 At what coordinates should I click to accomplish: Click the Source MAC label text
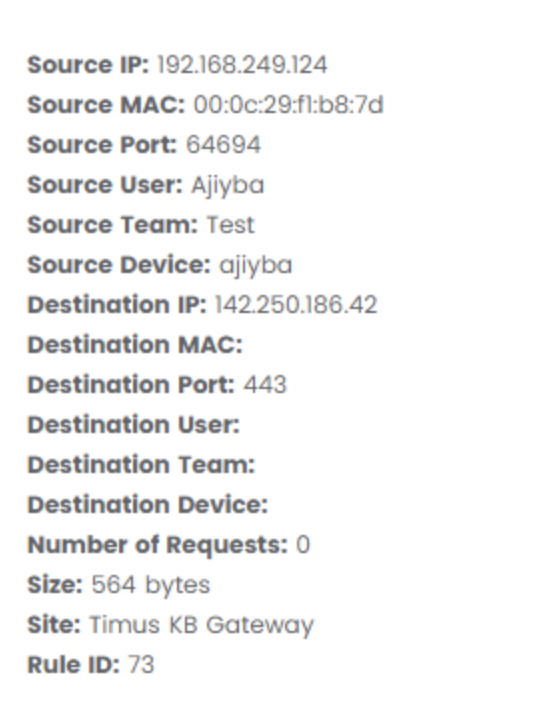(106, 105)
